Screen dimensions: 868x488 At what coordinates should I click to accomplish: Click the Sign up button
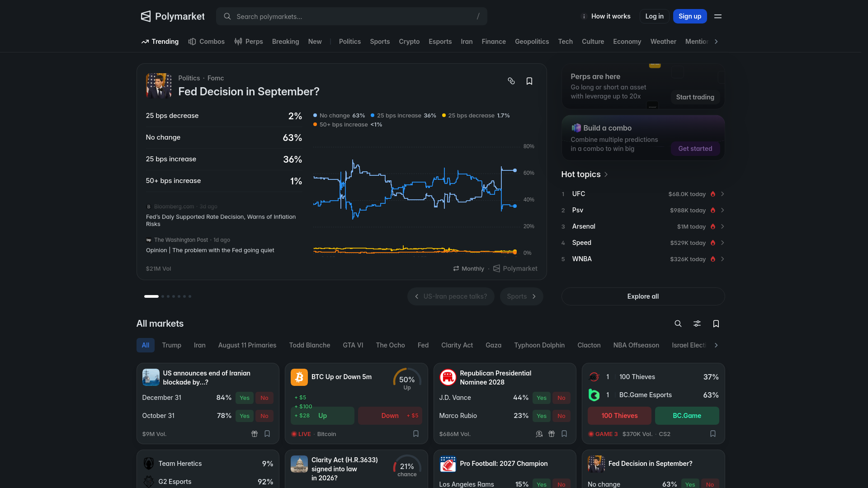(x=690, y=16)
